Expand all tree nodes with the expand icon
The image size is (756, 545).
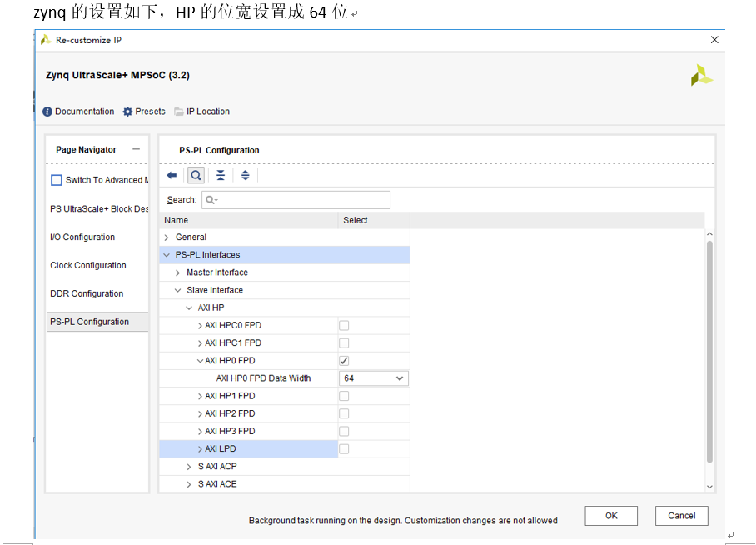coord(244,175)
